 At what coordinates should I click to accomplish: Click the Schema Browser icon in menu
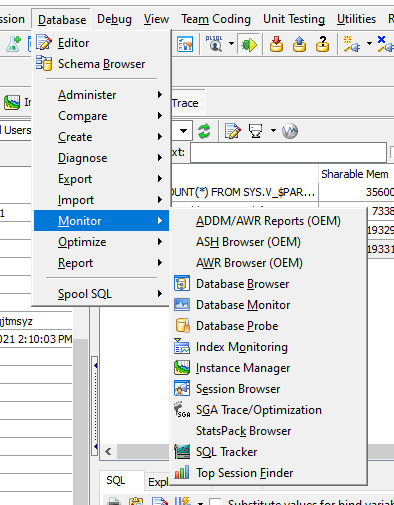pyautogui.click(x=44, y=64)
